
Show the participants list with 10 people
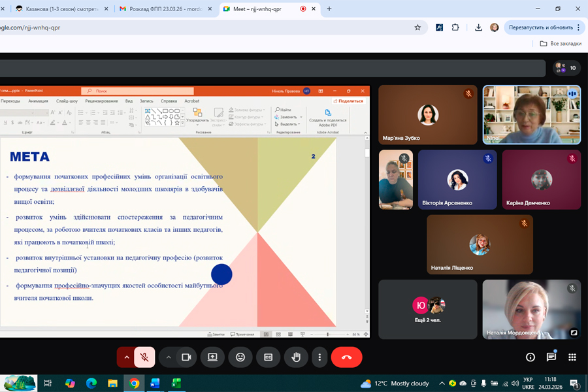click(566, 68)
